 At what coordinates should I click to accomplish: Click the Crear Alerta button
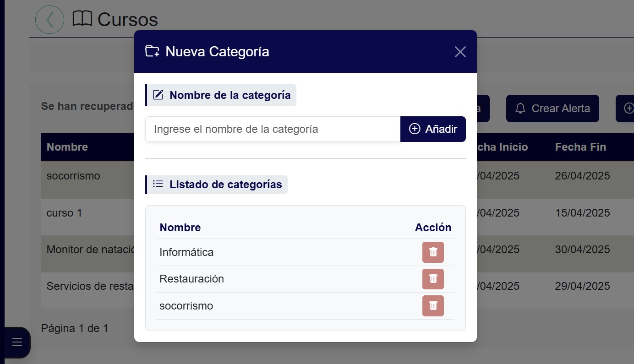tap(552, 109)
